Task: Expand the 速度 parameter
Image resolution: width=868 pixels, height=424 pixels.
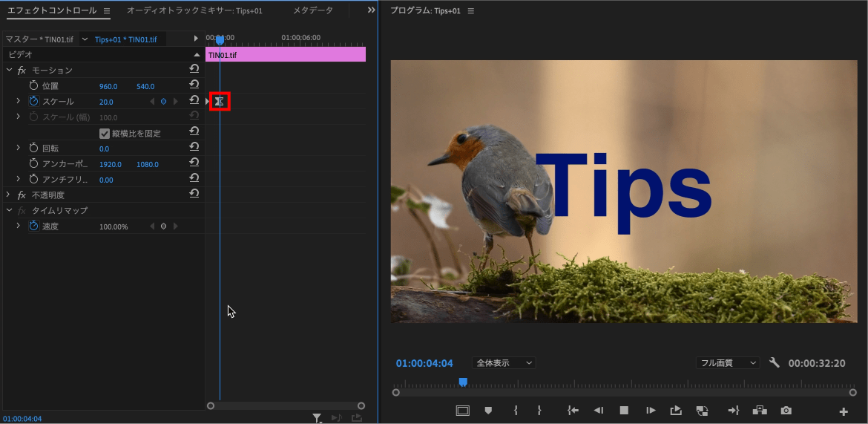Action: click(19, 226)
